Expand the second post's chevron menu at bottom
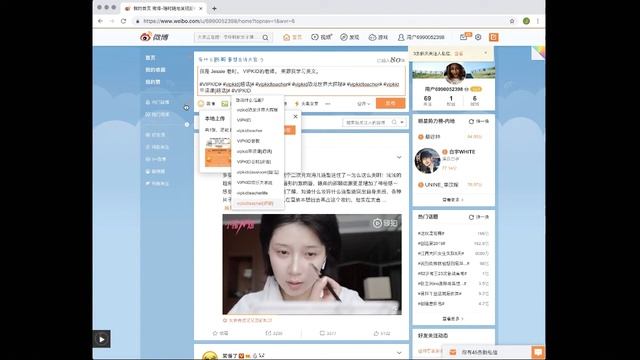640x360 pixels. [399, 353]
